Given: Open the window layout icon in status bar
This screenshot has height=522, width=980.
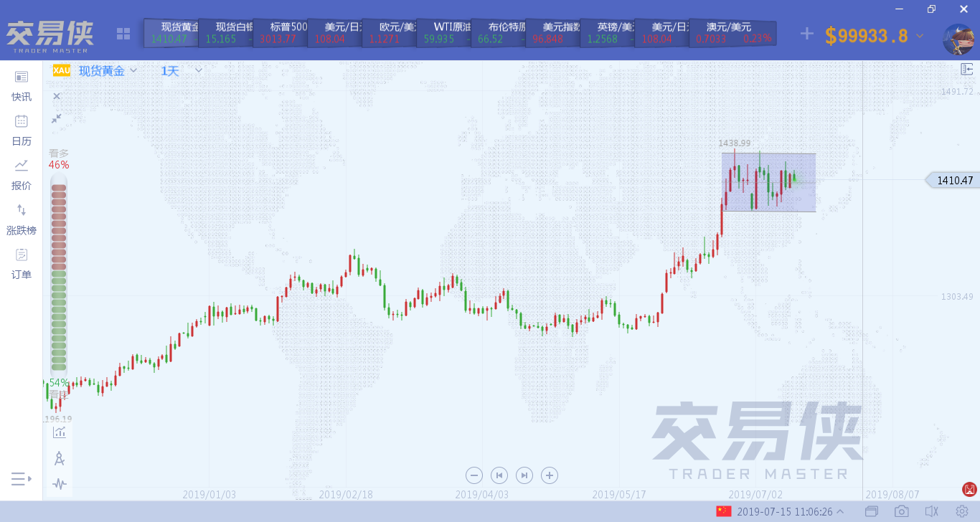Looking at the screenshot, I should tap(872, 511).
